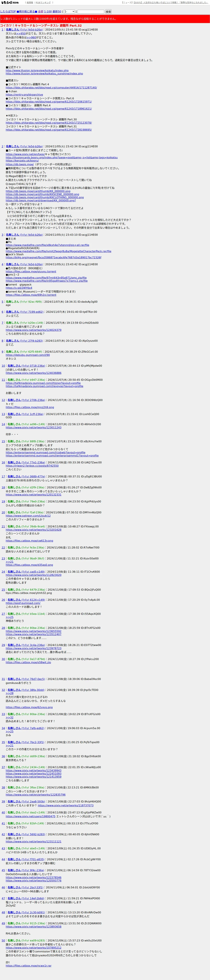Open the >>950 anchor in post 1
Screen dimensions: 210x980
(x=21, y=33)
